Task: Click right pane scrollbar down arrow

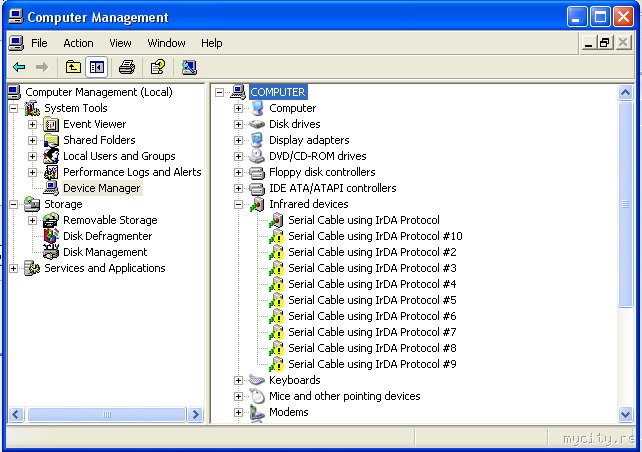Action: (625, 414)
